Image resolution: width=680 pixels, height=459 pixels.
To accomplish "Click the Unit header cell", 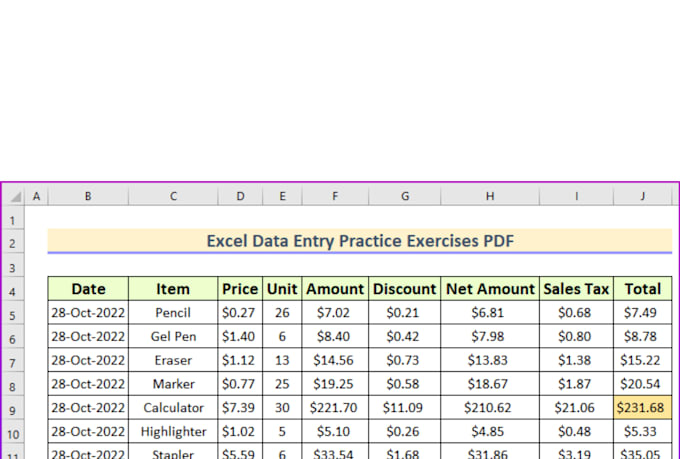I will [x=282, y=289].
